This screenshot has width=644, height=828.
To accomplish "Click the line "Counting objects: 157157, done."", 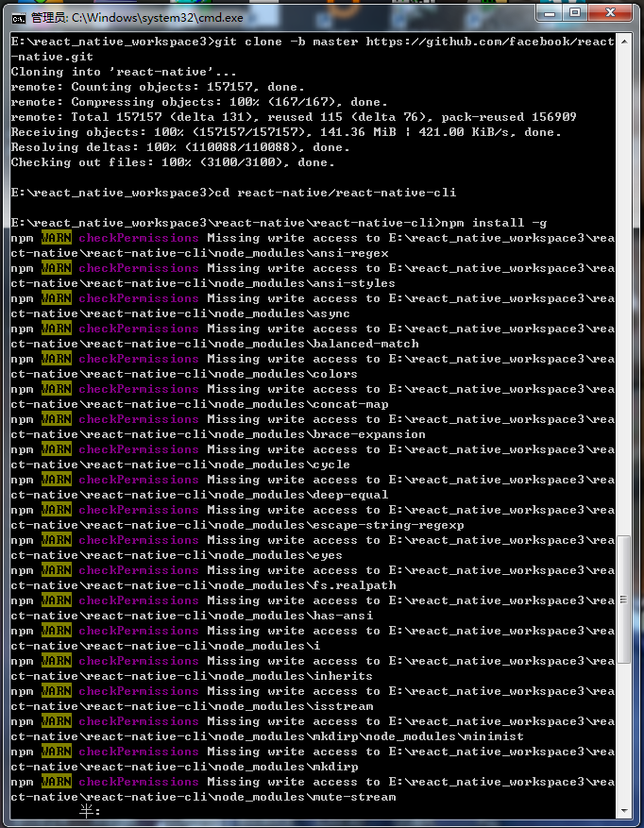I will click(188, 87).
